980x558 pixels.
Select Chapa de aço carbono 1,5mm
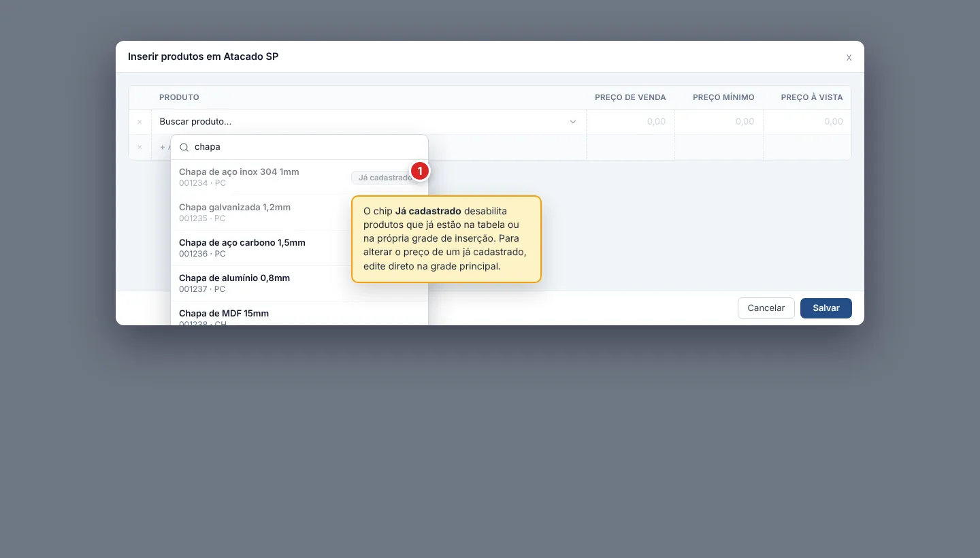click(x=299, y=248)
